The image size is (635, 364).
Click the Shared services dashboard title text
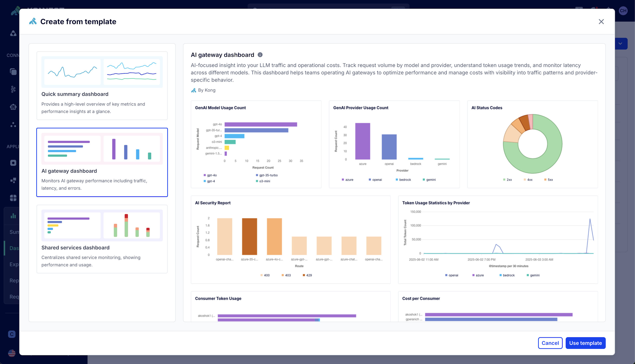75,248
